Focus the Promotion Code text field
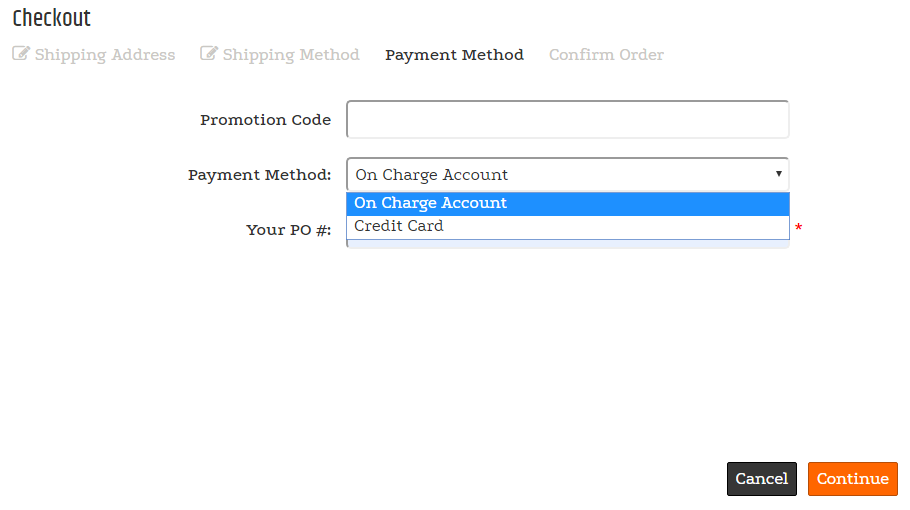Viewport: 910px width, 510px height. coord(567,119)
